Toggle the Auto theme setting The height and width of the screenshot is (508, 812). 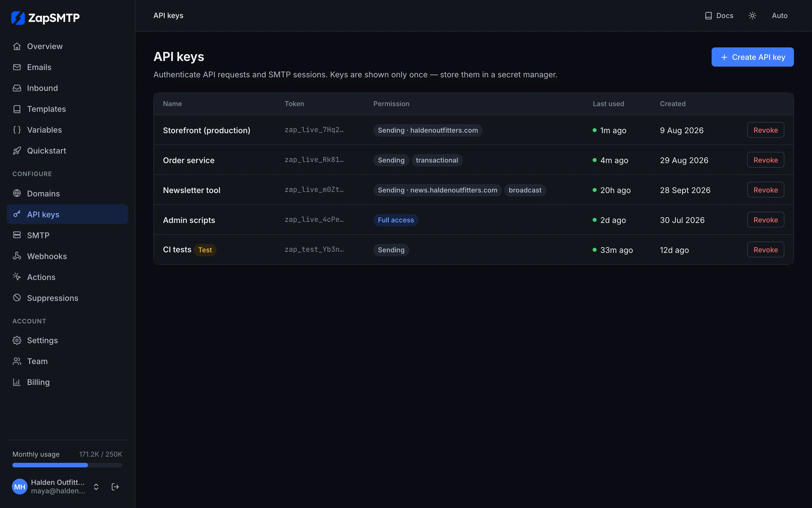780,16
